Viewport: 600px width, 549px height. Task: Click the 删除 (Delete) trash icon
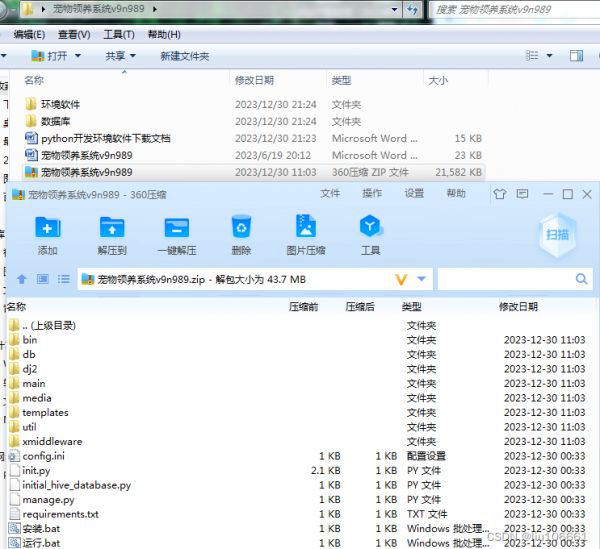coord(241,234)
